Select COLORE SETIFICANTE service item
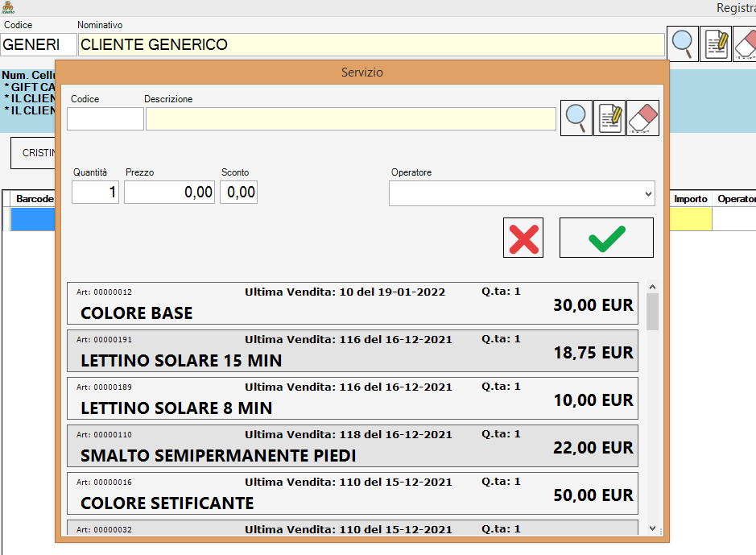The height and width of the screenshot is (555, 756). [x=352, y=494]
